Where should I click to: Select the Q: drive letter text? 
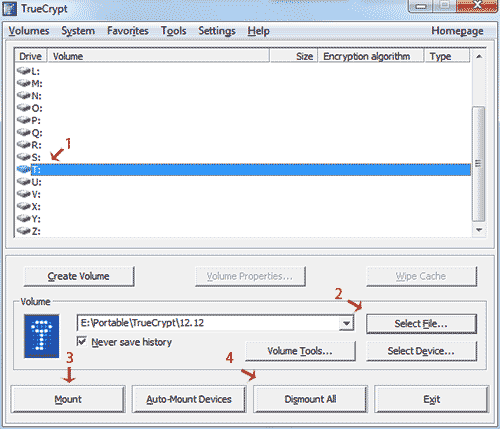pos(37,133)
